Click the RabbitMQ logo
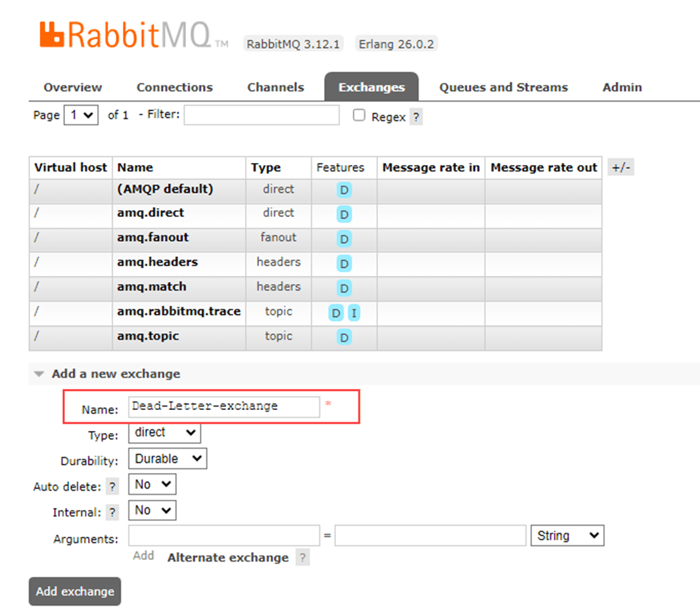 [133, 35]
